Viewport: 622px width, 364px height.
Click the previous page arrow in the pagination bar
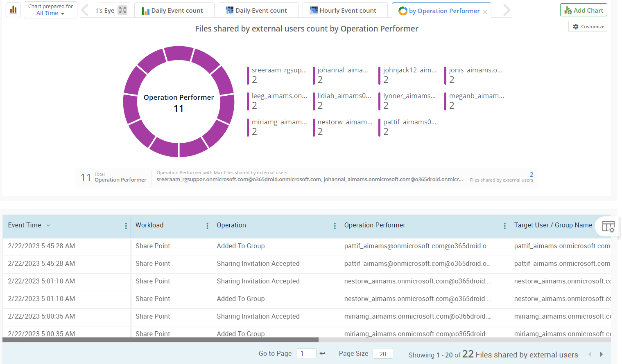[x=590, y=354]
